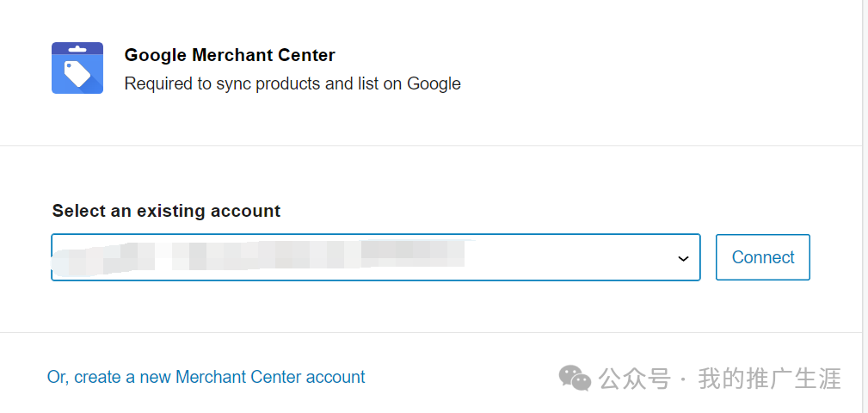Click the vertical divider along the right edge
Viewport: 868px width, 413px height.
[x=862, y=206]
